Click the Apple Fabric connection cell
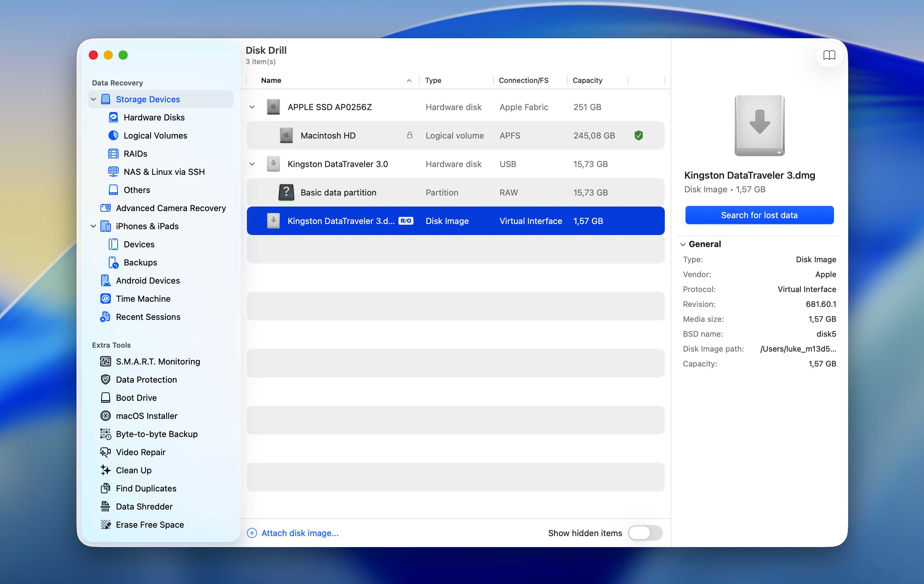 click(x=524, y=107)
